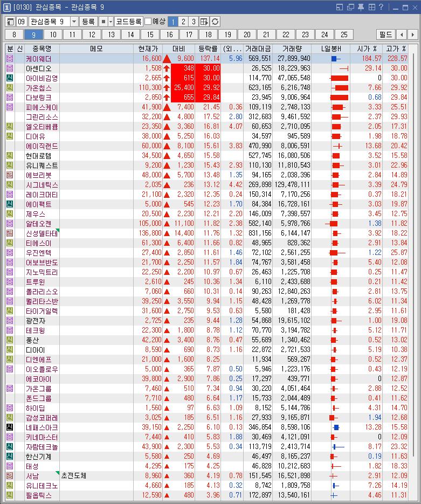The height and width of the screenshot is (504, 421).
Task: Sort by 거래량 column header
Action: click(x=292, y=49)
